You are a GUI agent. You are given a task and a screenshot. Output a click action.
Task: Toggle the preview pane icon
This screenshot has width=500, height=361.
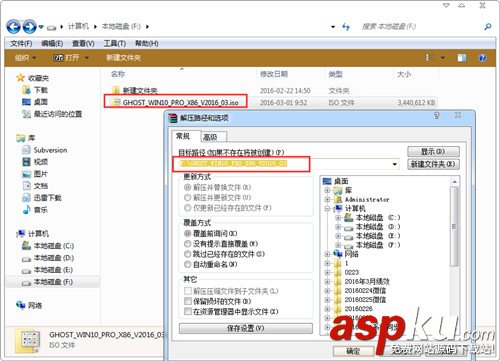(462, 58)
